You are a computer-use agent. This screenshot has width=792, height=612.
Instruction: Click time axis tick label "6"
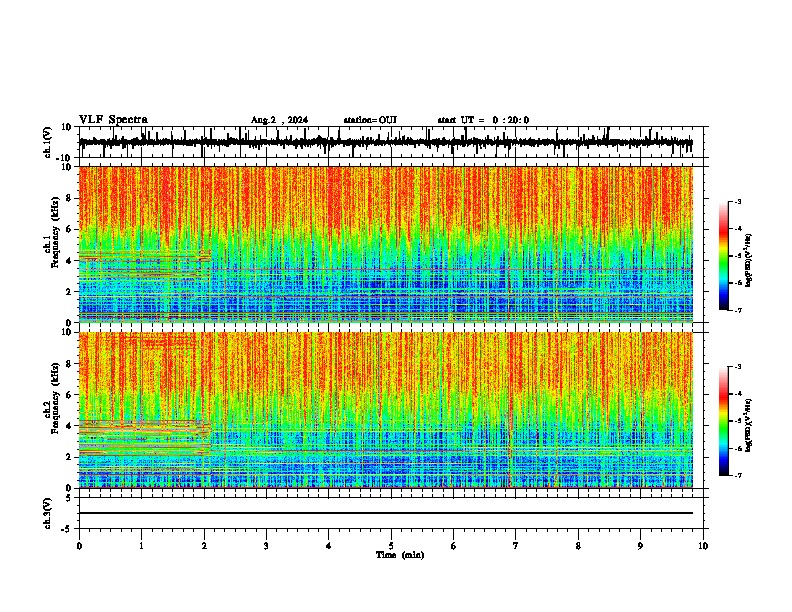pyautogui.click(x=454, y=546)
